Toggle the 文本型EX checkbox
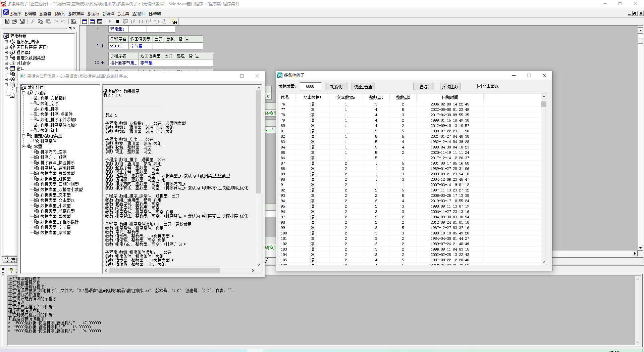Image resolution: width=644 pixels, height=352 pixels. pos(479,86)
